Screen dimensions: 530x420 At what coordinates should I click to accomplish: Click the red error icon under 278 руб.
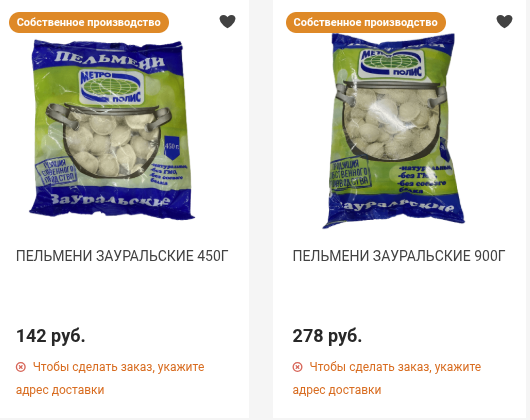297,367
